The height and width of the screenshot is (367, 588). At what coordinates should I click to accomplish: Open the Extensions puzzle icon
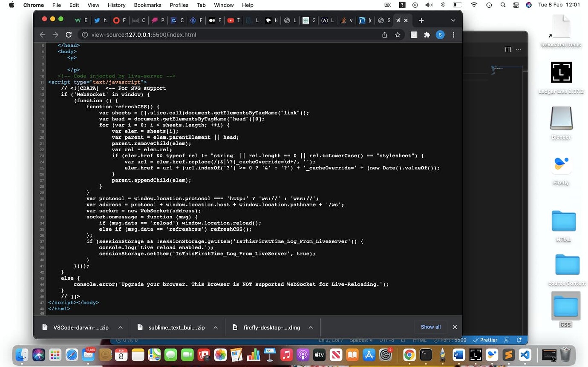coord(427,35)
